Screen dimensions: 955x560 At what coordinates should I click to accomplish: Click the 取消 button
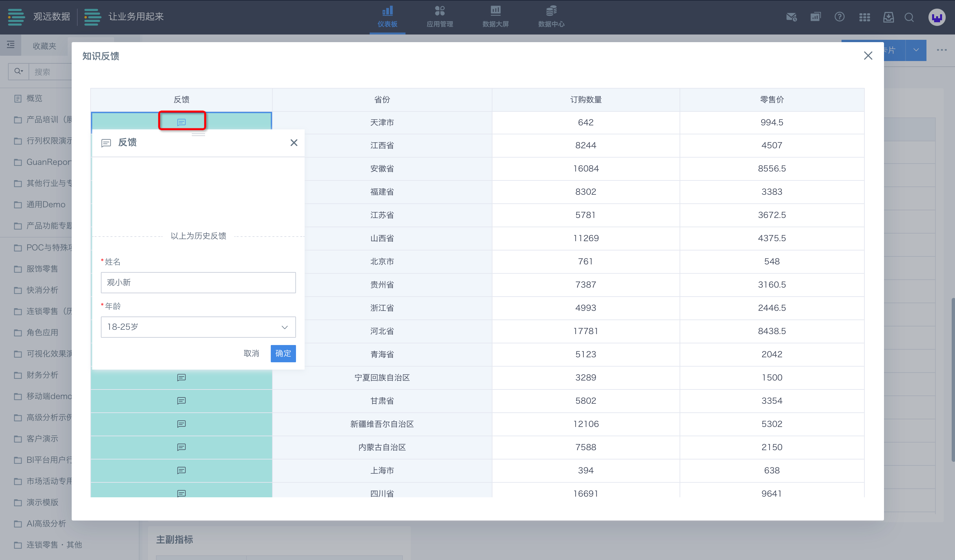pyautogui.click(x=251, y=353)
